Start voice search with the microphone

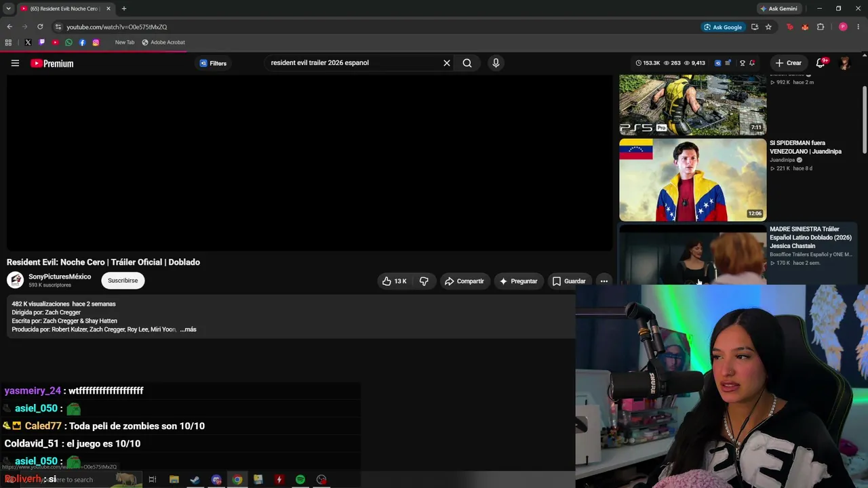(496, 63)
